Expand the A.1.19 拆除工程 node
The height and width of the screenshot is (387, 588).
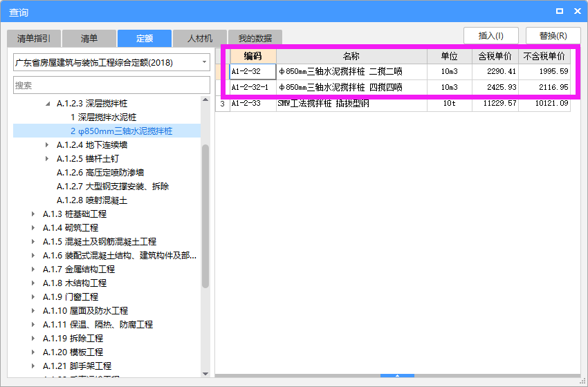click(x=33, y=339)
